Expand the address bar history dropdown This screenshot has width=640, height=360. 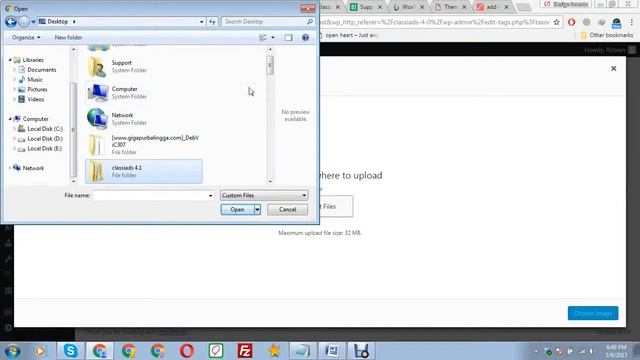(202, 22)
